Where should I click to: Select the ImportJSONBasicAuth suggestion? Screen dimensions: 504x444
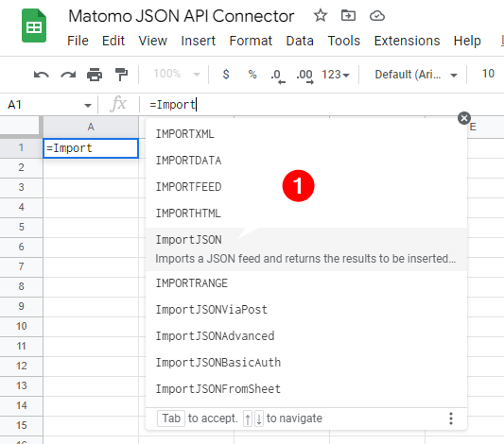pyautogui.click(x=306, y=362)
